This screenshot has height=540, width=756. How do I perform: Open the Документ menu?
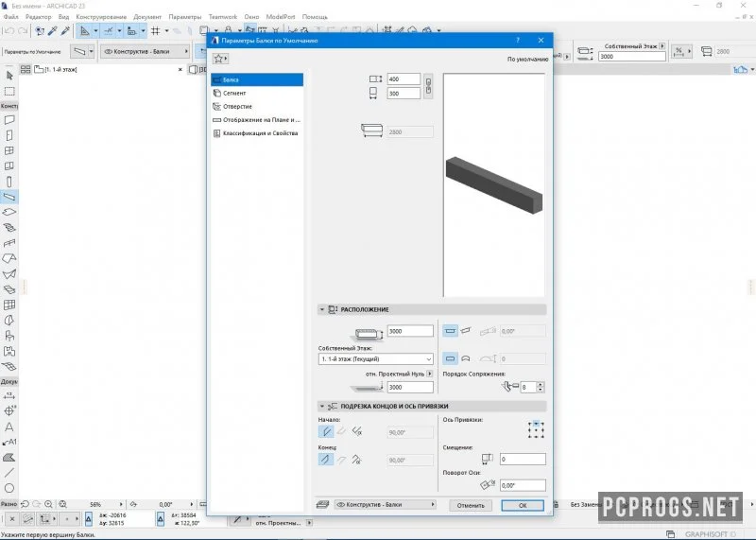coord(147,17)
